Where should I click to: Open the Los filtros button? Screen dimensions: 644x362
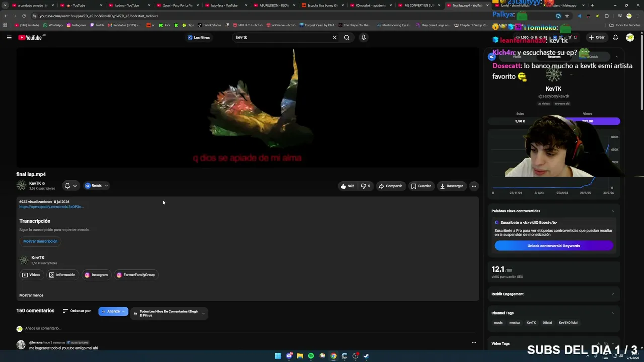click(x=199, y=37)
